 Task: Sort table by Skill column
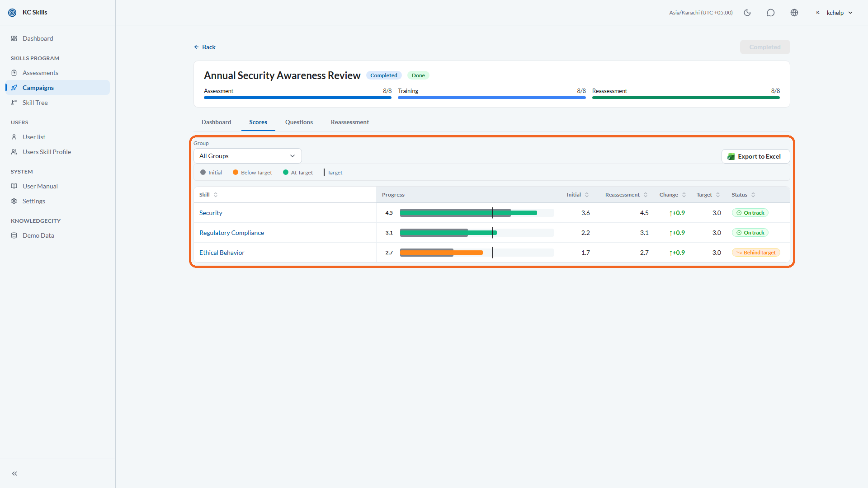[x=208, y=195]
